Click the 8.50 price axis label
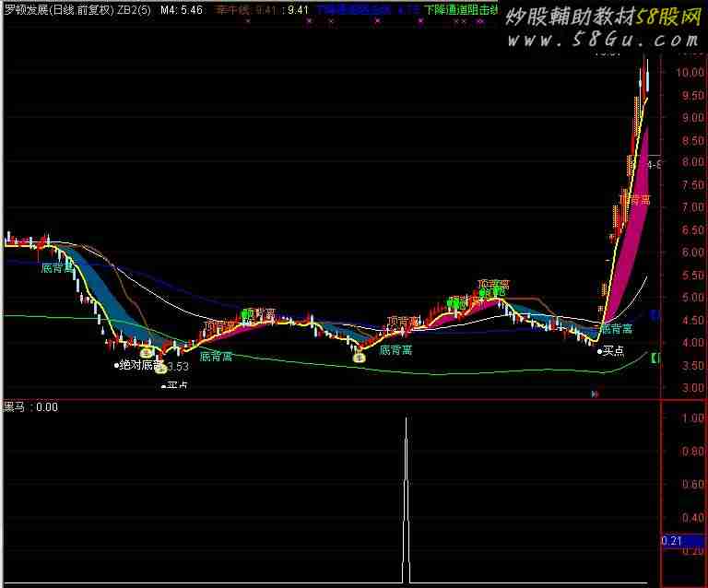This screenshot has height=588, width=708. coord(692,140)
